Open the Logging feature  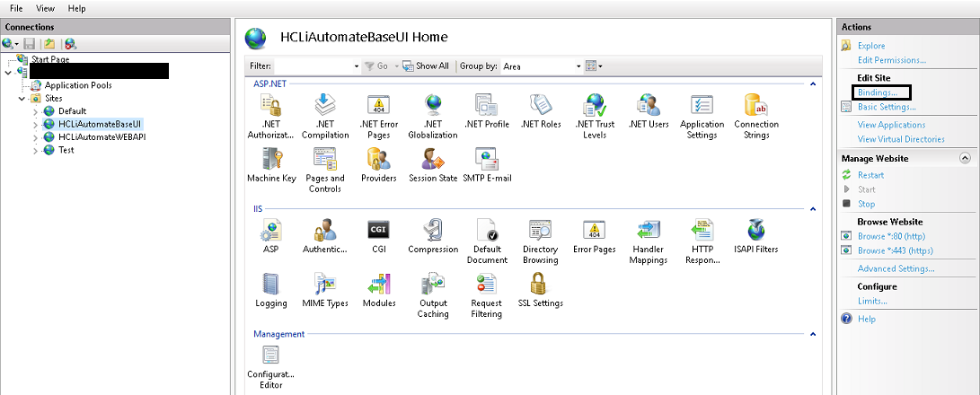[271, 290]
